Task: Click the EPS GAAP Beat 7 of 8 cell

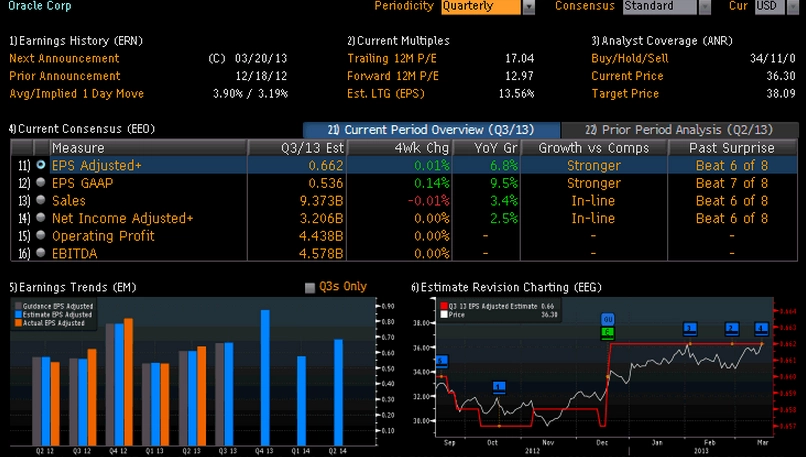Action: click(731, 183)
